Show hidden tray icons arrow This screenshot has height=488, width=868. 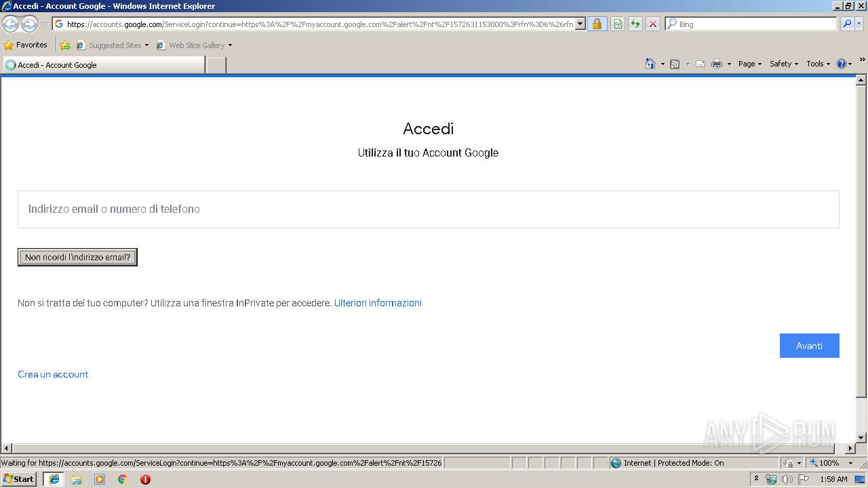tap(756, 479)
